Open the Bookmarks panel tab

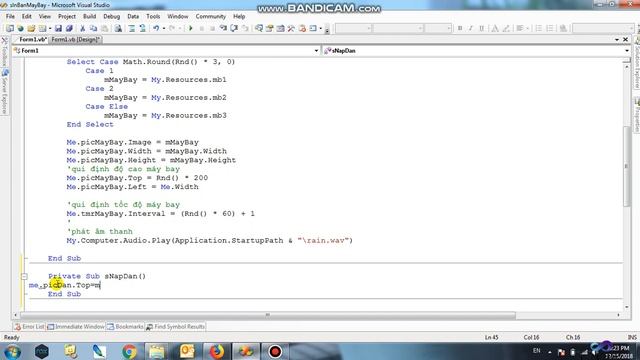125,327
